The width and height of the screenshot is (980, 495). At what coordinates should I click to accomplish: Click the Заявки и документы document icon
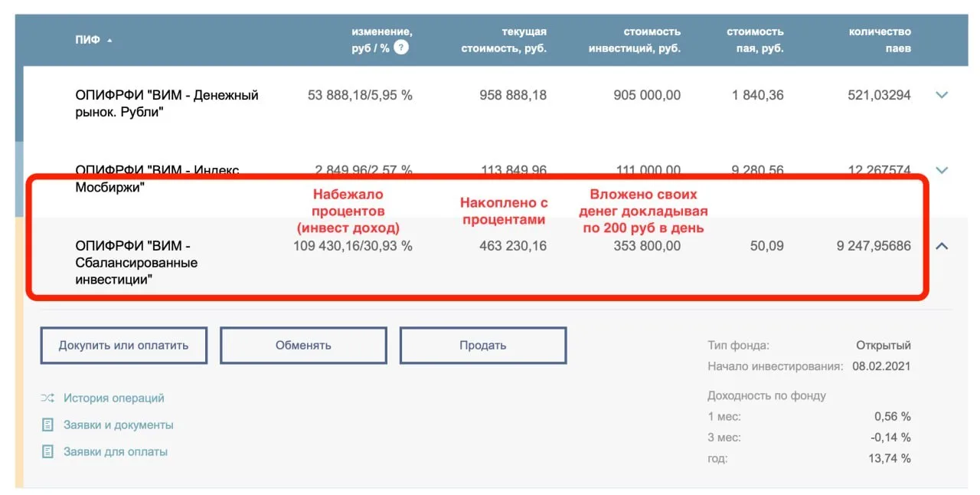point(48,425)
